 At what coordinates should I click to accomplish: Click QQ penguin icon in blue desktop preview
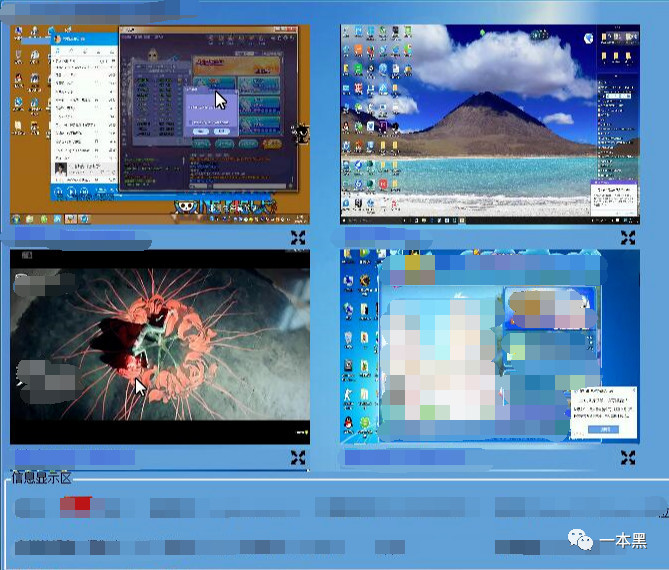[x=349, y=424]
